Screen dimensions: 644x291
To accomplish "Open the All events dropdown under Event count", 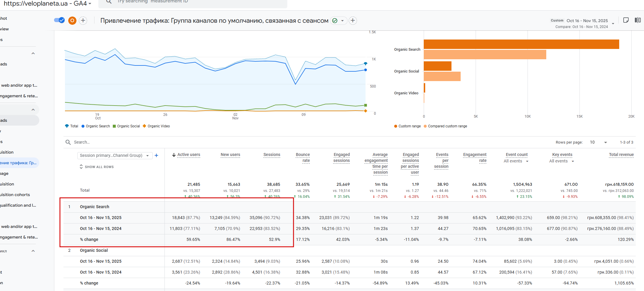I will (516, 161).
